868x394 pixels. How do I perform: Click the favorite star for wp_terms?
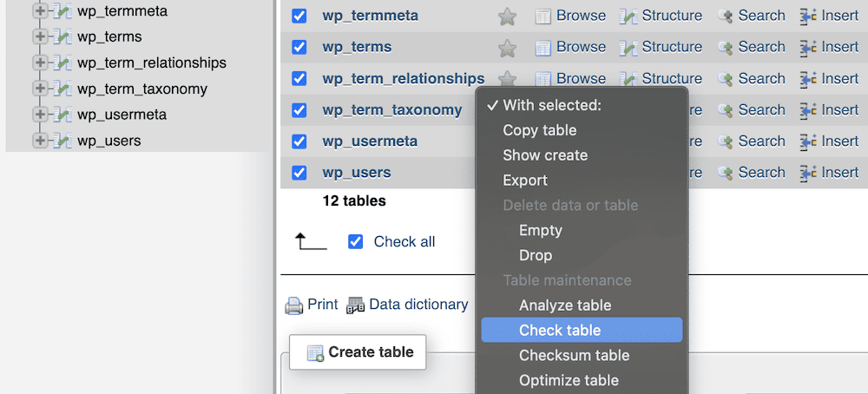pos(508,48)
